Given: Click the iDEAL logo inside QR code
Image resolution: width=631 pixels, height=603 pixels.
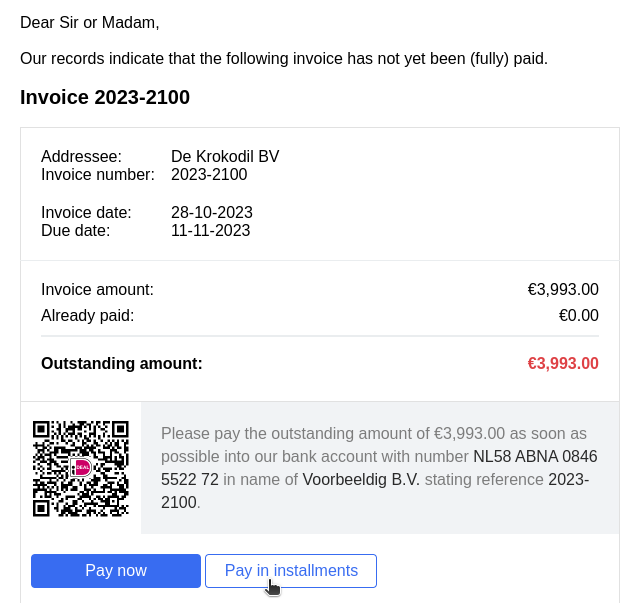Looking at the screenshot, I should click(x=81, y=468).
